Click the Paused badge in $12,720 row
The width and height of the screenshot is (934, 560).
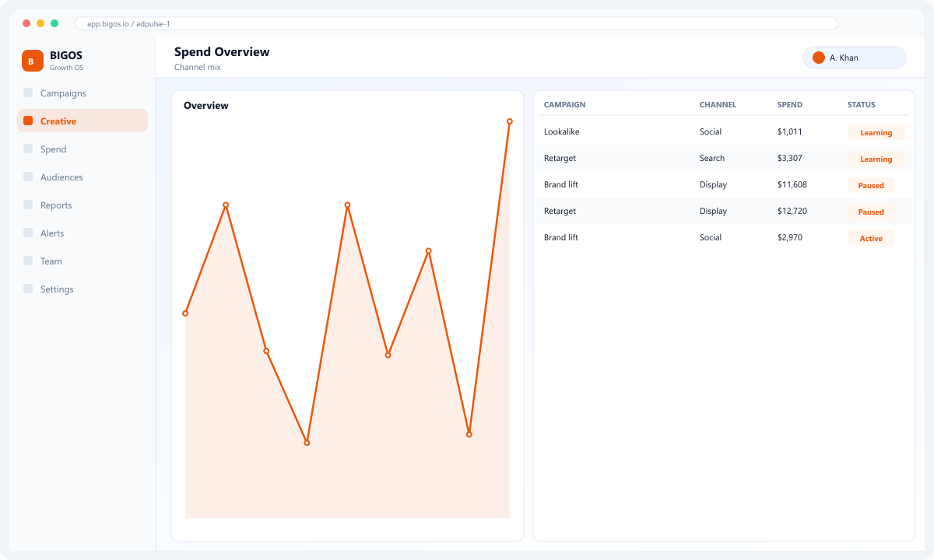(871, 212)
